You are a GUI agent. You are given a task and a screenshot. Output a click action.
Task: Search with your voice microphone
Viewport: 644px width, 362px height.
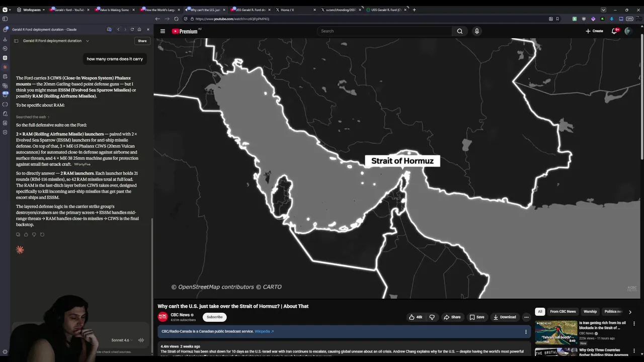click(477, 31)
